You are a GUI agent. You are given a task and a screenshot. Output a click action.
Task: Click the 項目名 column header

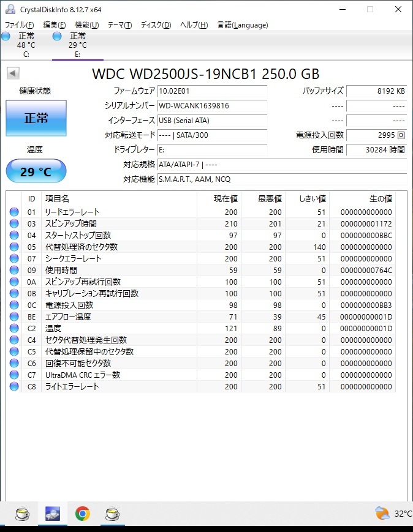click(119, 198)
